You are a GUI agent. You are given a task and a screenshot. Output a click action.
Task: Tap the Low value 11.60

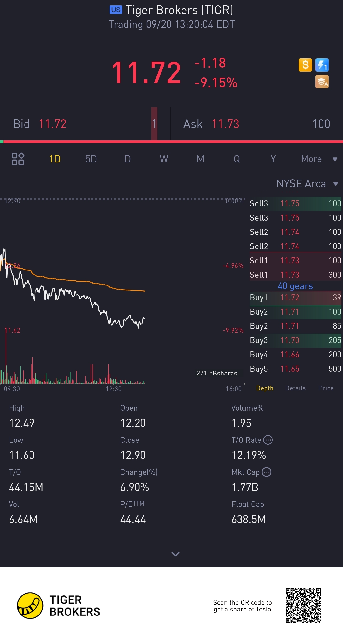click(x=22, y=455)
